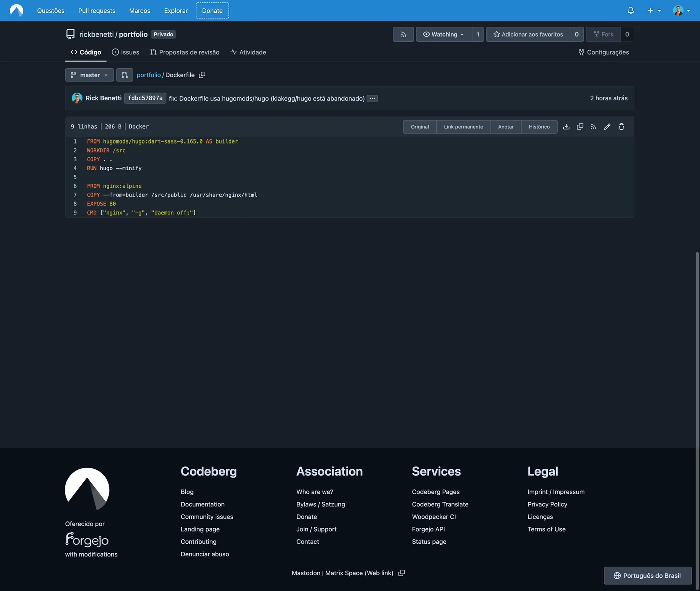Open the Histórico of this file
Image resolution: width=700 pixels, height=591 pixels.
tap(539, 127)
